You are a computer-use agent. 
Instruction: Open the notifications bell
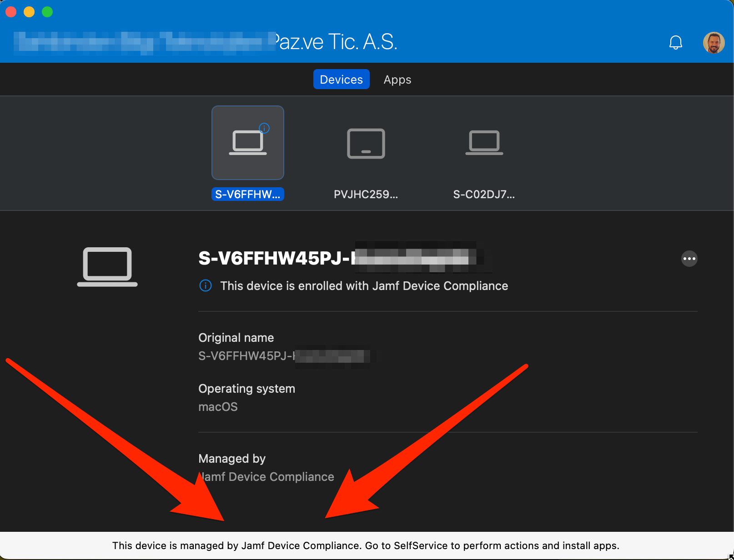[x=676, y=43]
